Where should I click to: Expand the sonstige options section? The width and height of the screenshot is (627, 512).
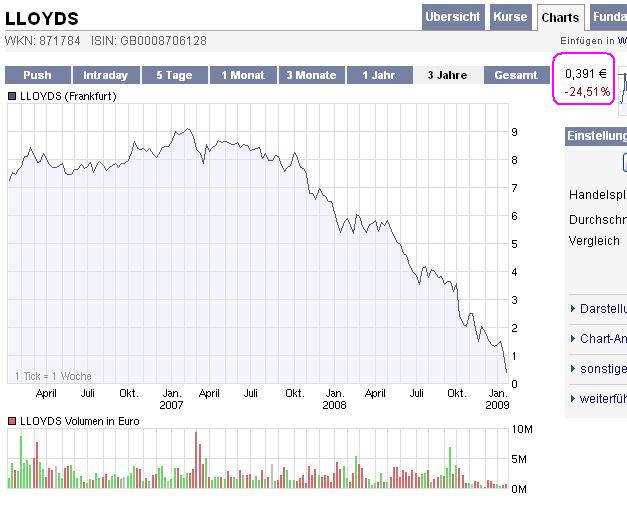[599, 368]
